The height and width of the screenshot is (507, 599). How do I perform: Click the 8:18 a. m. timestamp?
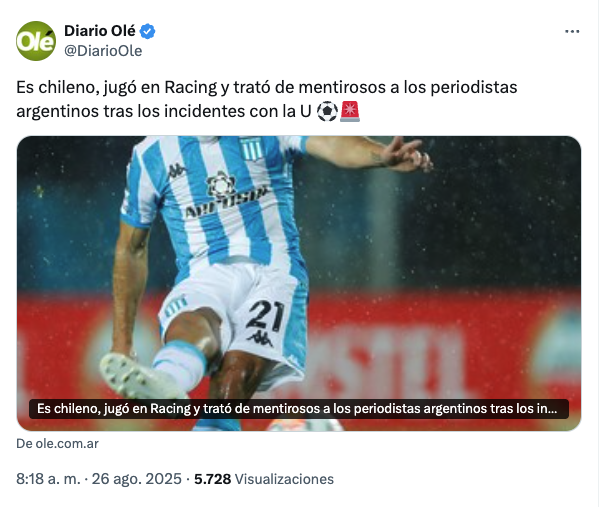pos(49,479)
